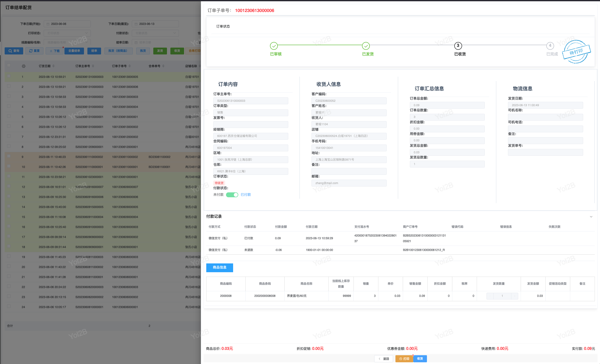Image resolution: width=600 pixels, height=364 pixels.
Task: Open the 付款状态 filter dropdown
Action: coord(155,33)
